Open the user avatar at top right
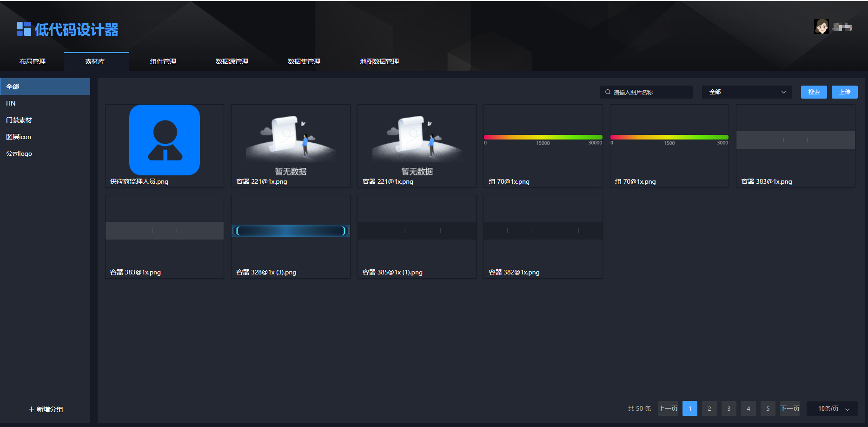 tap(821, 27)
